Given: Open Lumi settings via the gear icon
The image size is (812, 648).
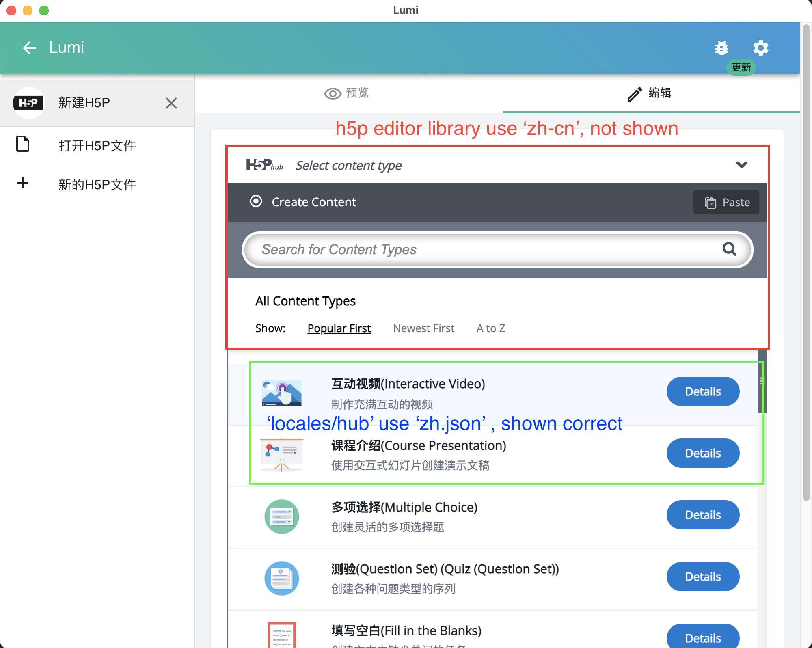Looking at the screenshot, I should click(761, 48).
